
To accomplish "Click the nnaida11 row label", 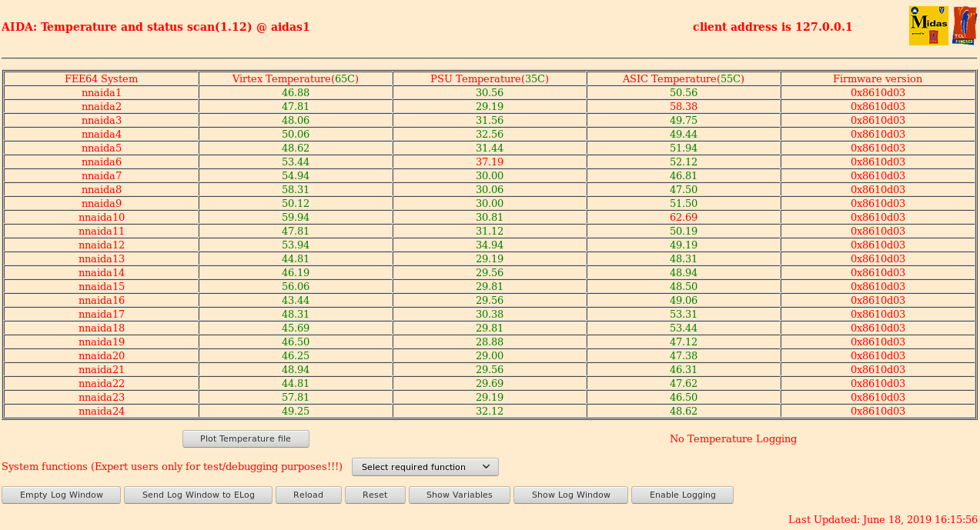I will coord(102,231).
